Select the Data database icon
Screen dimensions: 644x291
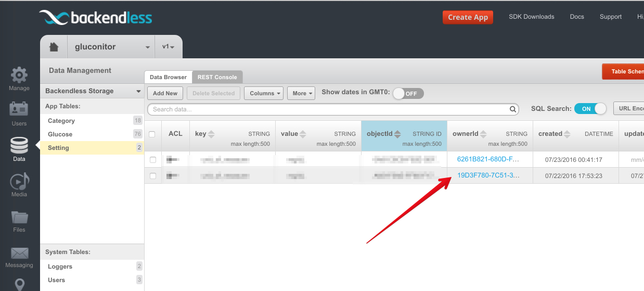coord(19,145)
